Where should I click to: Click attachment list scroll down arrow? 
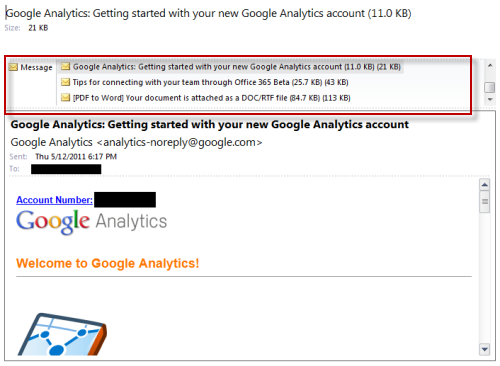pyautogui.click(x=490, y=99)
